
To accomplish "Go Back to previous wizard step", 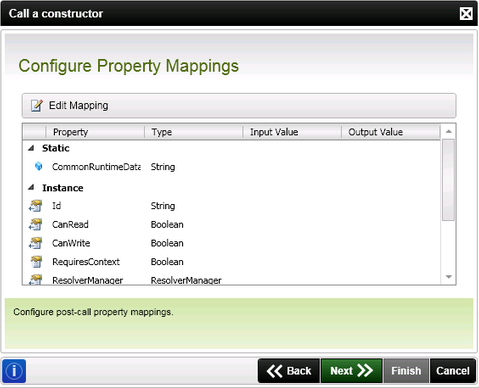I will 289,371.
